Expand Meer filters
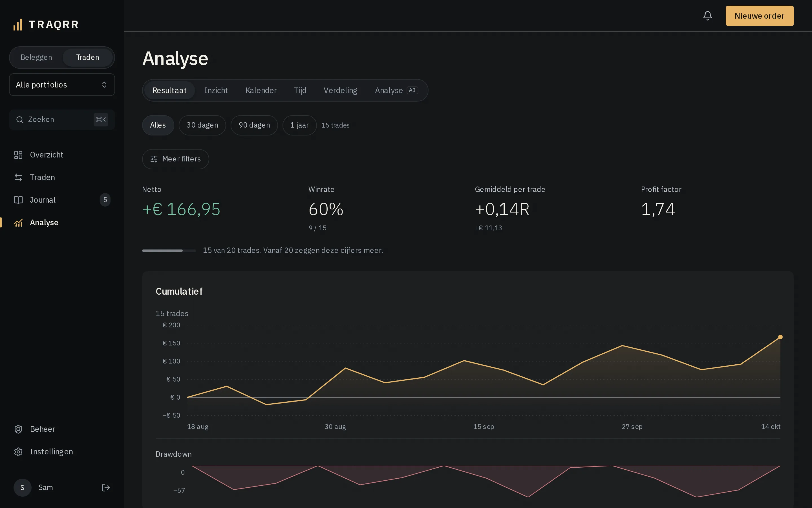 point(175,159)
